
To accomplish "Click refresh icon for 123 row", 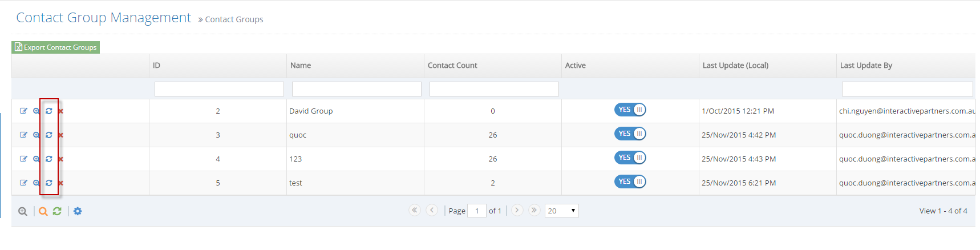I will (49, 159).
